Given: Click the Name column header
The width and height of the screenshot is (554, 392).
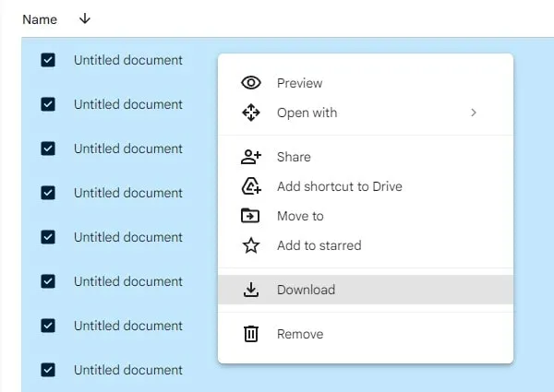Looking at the screenshot, I should point(40,19).
